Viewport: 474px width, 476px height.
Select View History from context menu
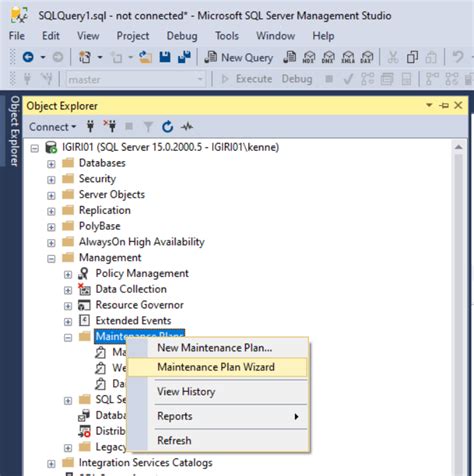coord(218,391)
